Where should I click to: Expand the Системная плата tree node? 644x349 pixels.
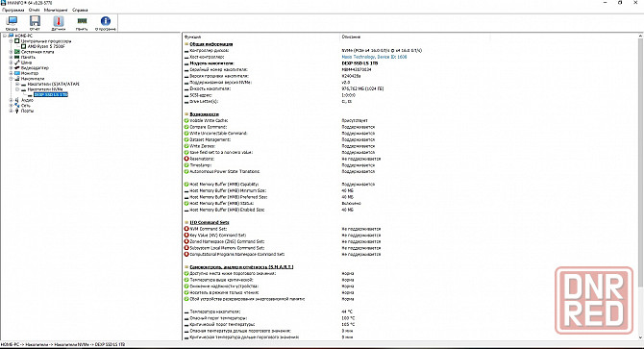(x=12, y=52)
